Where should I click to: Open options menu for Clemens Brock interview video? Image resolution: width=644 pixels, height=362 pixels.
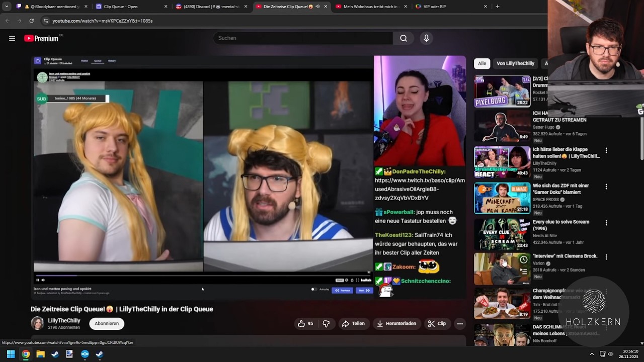(x=606, y=257)
